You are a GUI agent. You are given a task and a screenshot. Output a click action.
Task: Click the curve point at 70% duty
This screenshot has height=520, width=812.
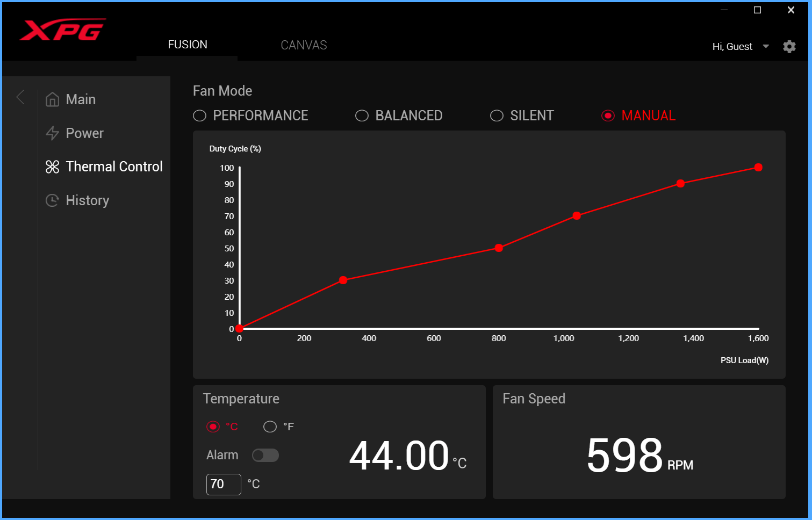577,215
